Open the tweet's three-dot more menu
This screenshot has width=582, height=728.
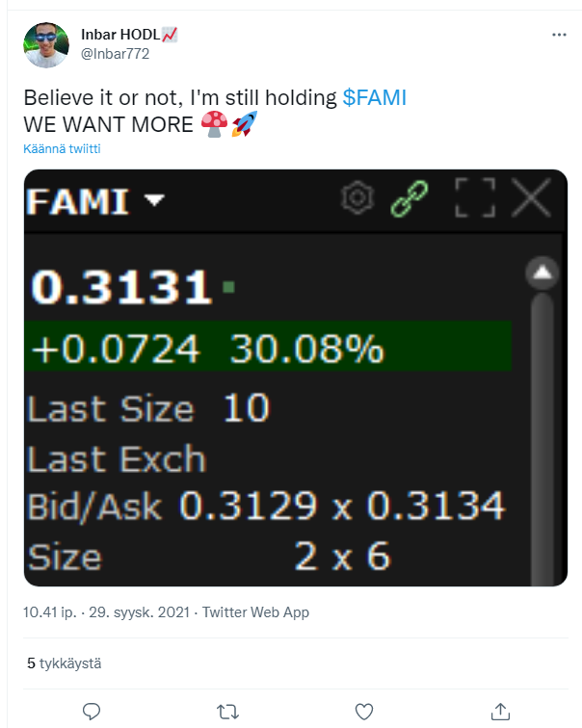(559, 35)
